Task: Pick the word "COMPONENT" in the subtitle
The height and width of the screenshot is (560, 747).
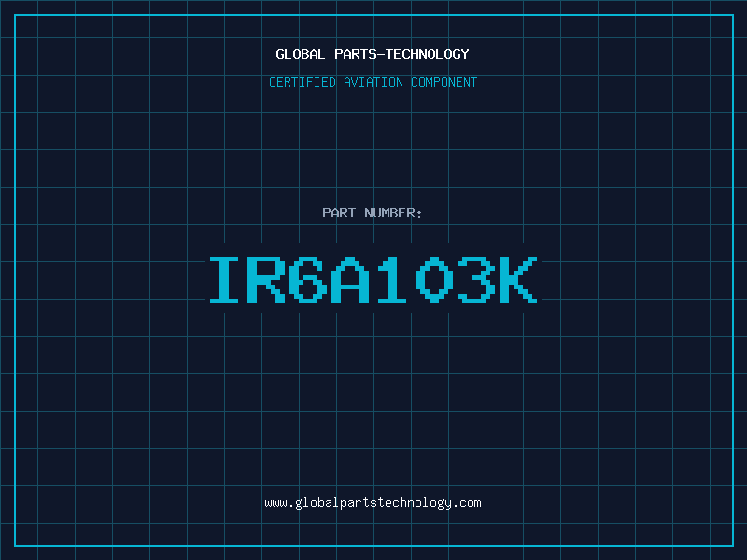Action: coord(444,82)
